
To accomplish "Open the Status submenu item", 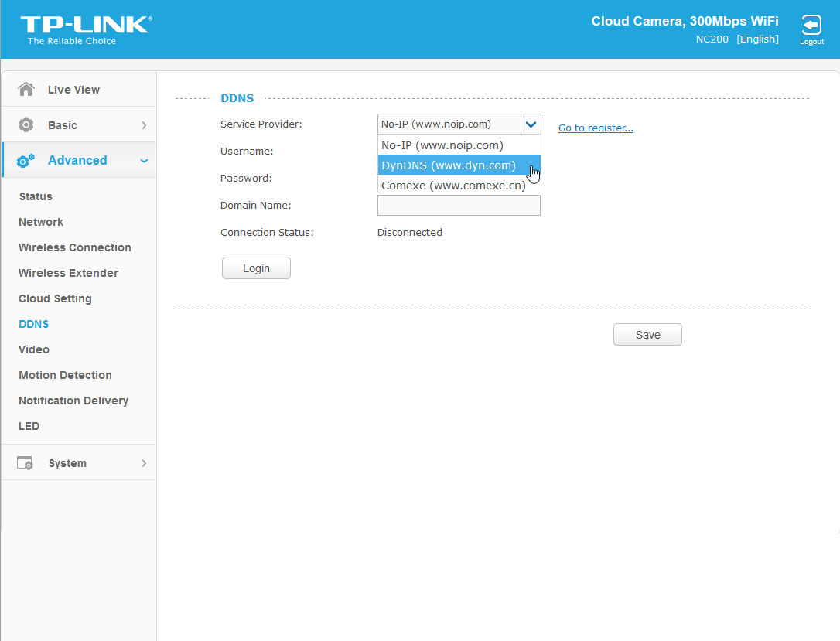I will point(36,196).
